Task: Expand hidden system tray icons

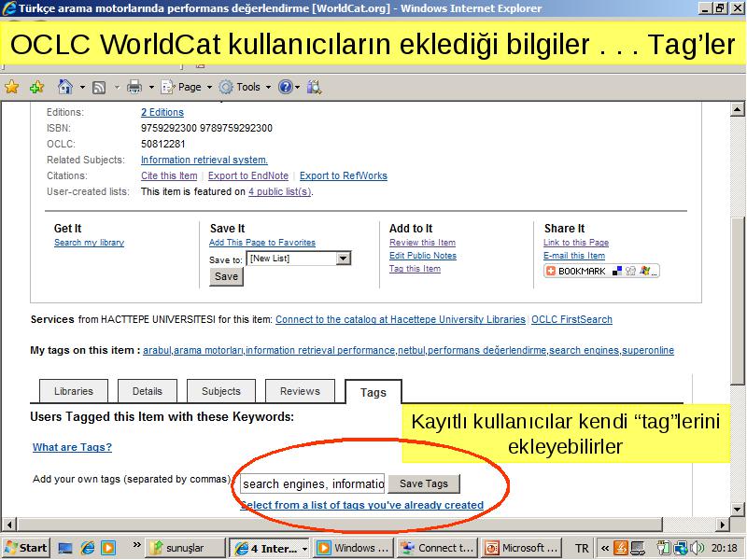Action: [x=605, y=548]
